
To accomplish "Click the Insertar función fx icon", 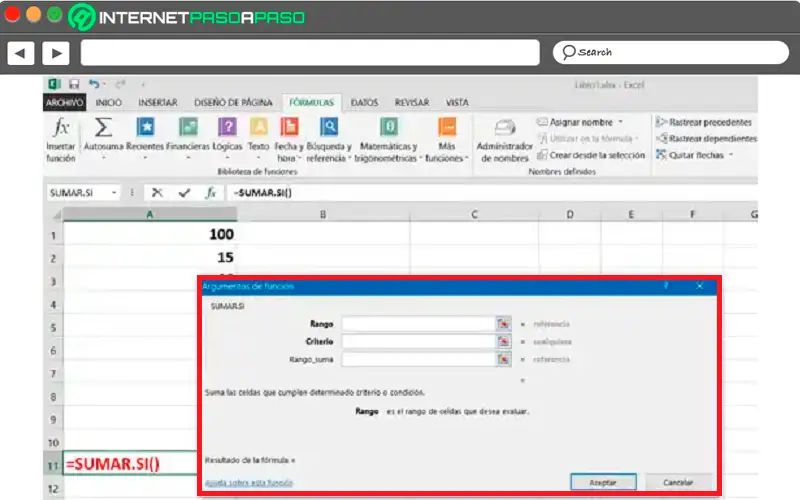I will pos(61,127).
